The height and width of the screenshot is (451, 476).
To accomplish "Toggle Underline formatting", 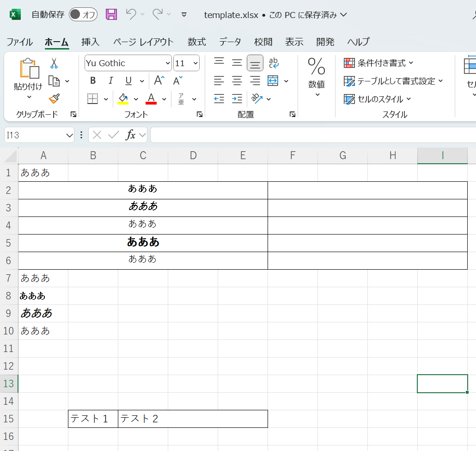I will [x=128, y=80].
